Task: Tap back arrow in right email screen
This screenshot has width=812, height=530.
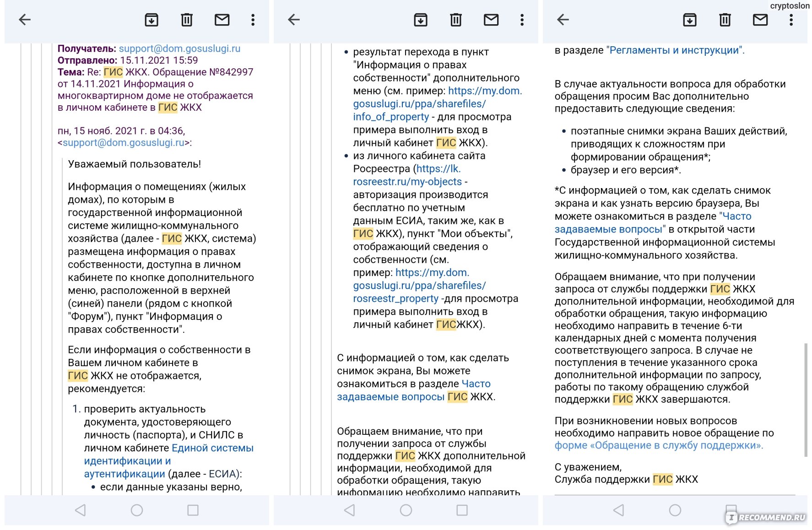Action: pos(563,20)
